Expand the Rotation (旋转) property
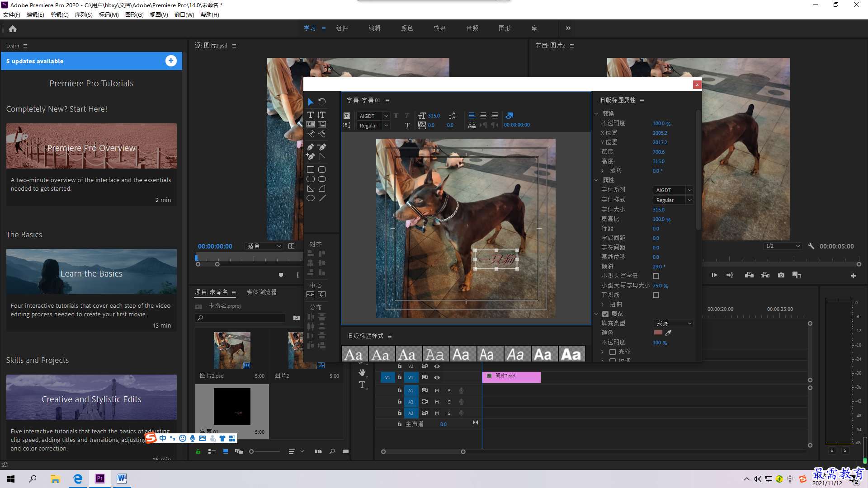Viewport: 868px width, 488px height. click(603, 171)
